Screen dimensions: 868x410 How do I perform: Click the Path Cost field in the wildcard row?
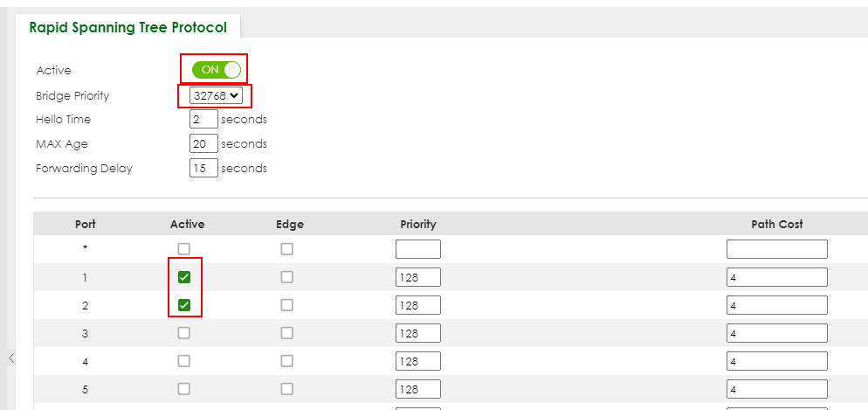tap(776, 249)
